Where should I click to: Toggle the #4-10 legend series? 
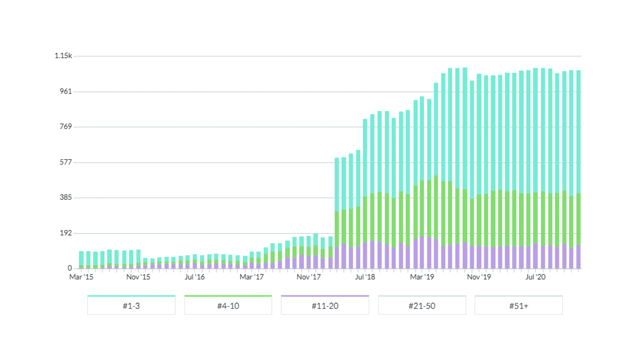[x=228, y=305]
